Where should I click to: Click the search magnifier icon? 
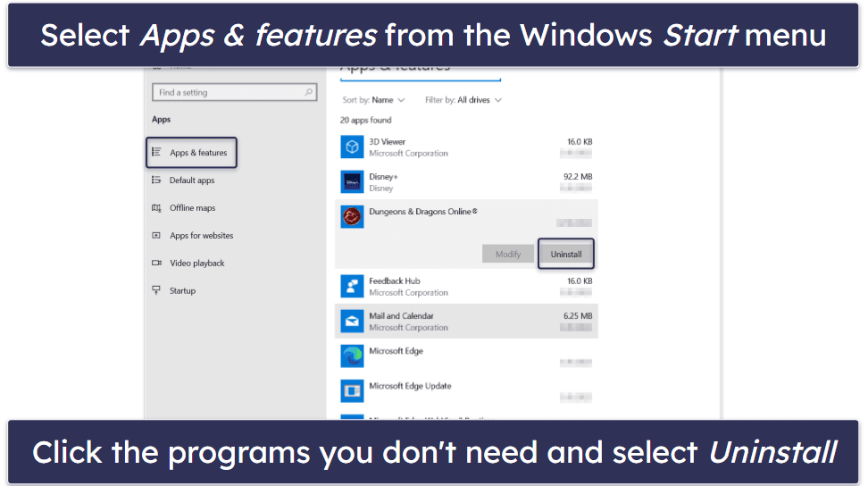coord(308,92)
